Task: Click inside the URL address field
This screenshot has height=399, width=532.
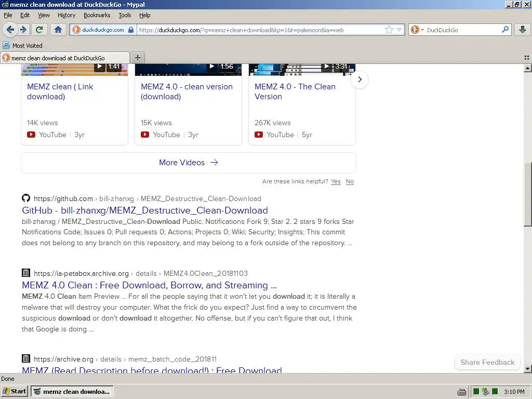Action: pyautogui.click(x=260, y=30)
